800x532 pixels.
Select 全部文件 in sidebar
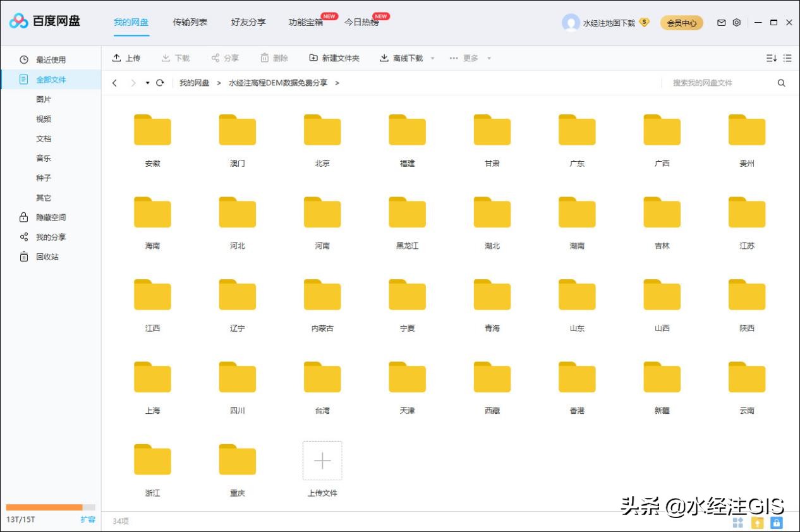pos(51,79)
